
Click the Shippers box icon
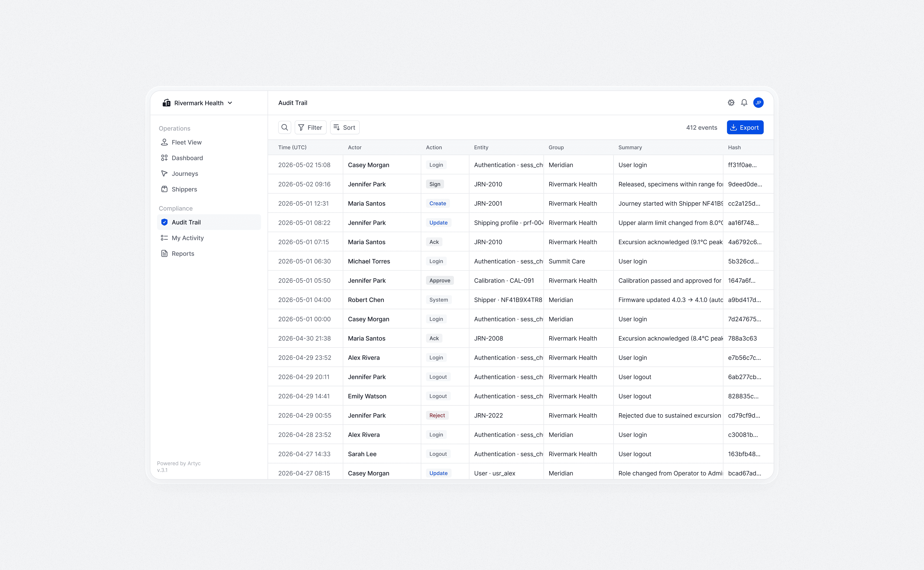[x=164, y=189]
